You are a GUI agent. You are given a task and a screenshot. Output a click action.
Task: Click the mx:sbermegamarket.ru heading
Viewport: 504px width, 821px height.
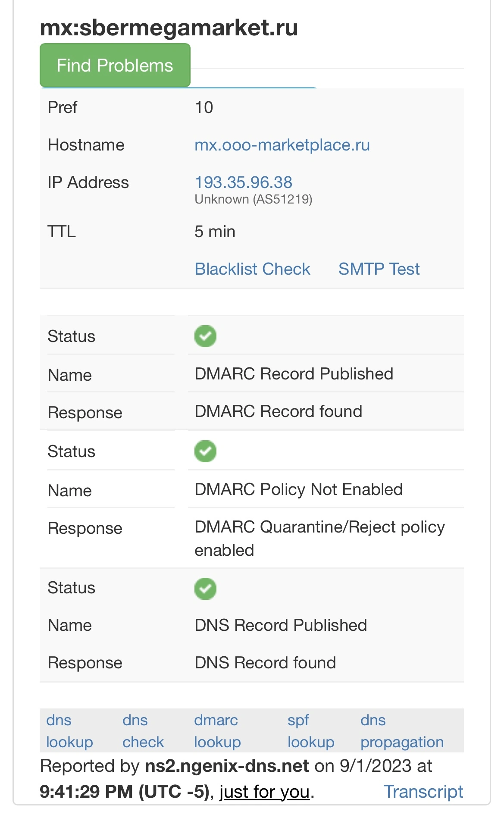[x=169, y=28]
